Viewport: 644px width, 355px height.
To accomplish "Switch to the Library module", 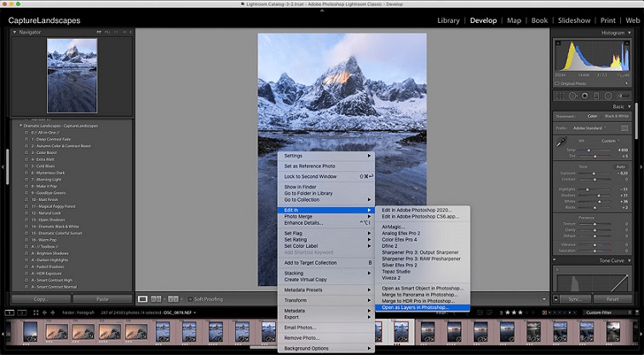I will [448, 20].
